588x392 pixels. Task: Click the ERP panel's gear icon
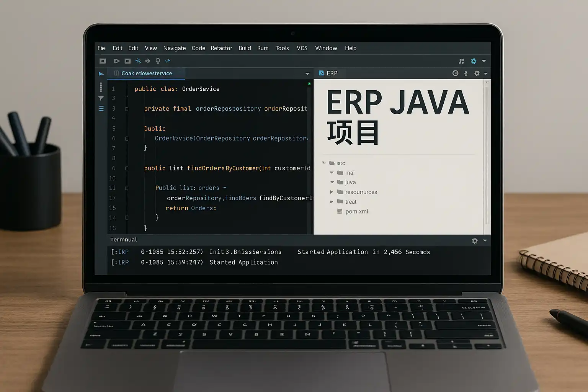coord(477,73)
